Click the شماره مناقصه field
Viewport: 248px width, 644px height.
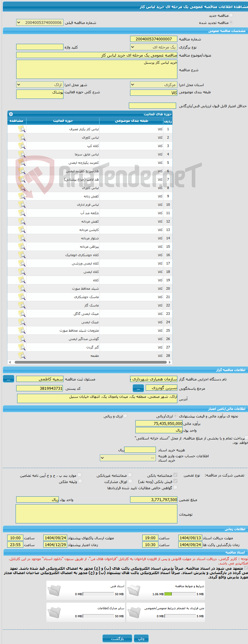[153, 39]
